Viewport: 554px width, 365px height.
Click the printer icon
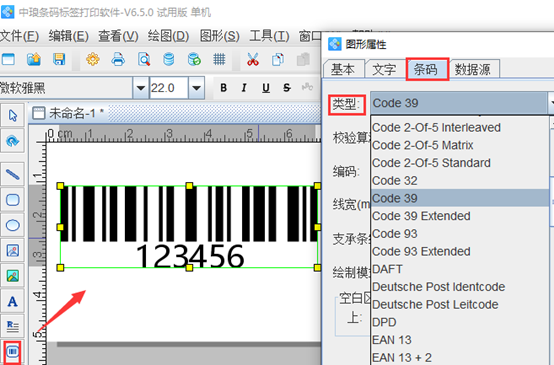point(118,59)
